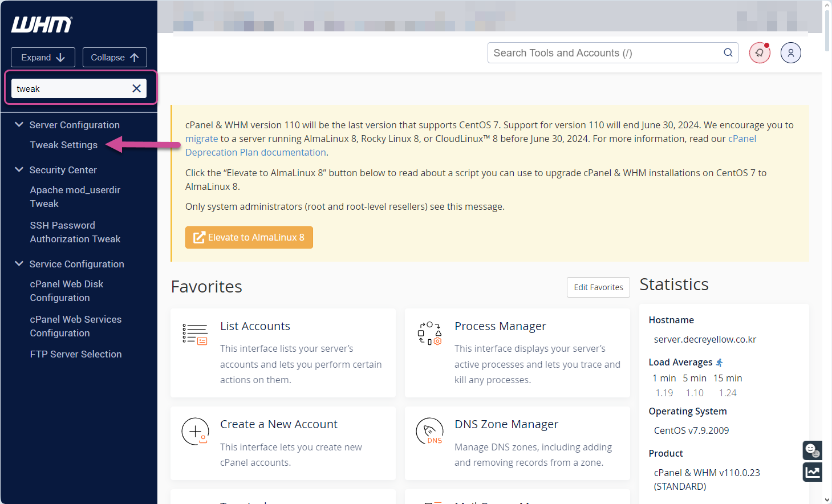The image size is (832, 504).
Task: Click the Service Configuration heading
Action: 77,264
